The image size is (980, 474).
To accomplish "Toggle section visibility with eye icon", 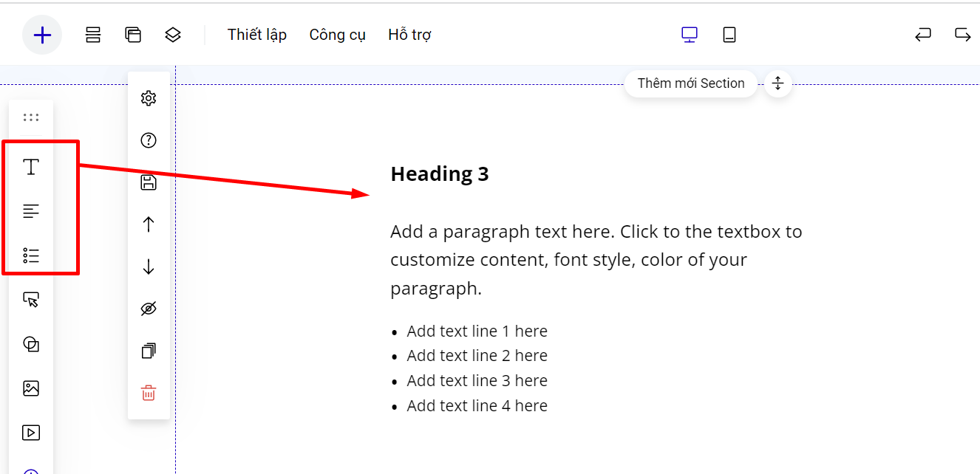I will tap(149, 309).
